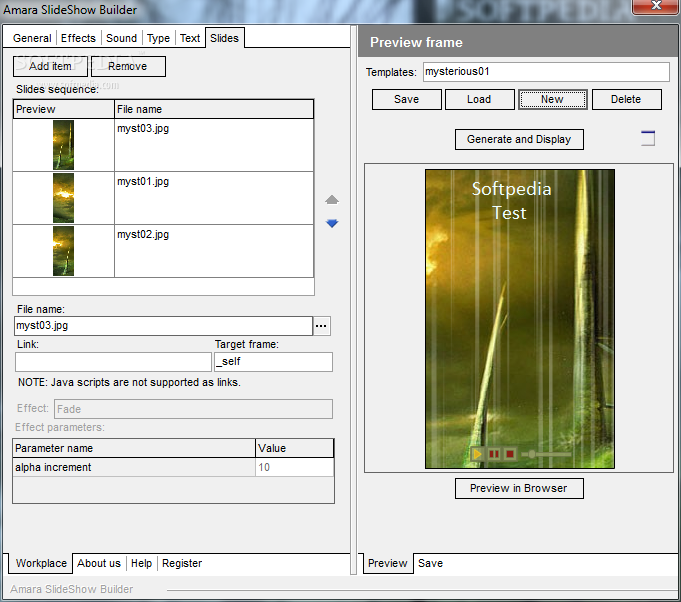Click the pause button in preview
The height and width of the screenshot is (602, 681).
click(494, 454)
